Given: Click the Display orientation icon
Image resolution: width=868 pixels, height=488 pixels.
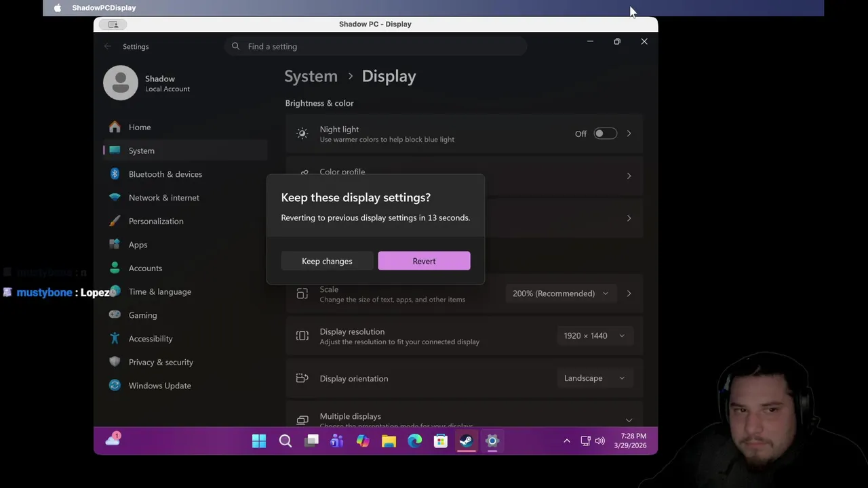Looking at the screenshot, I should (302, 378).
